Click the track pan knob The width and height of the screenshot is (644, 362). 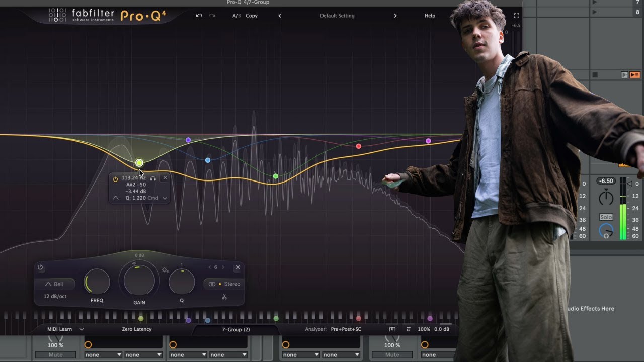coord(606,197)
